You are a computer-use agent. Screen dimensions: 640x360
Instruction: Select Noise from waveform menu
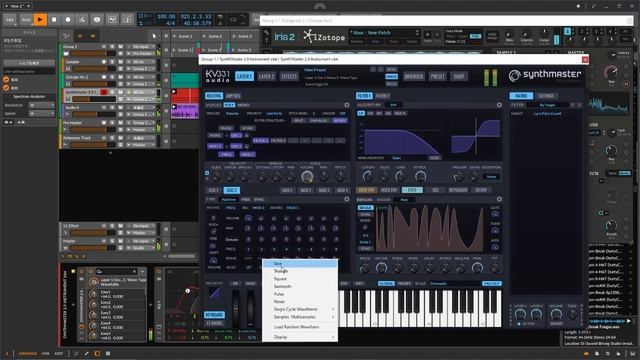(300, 302)
